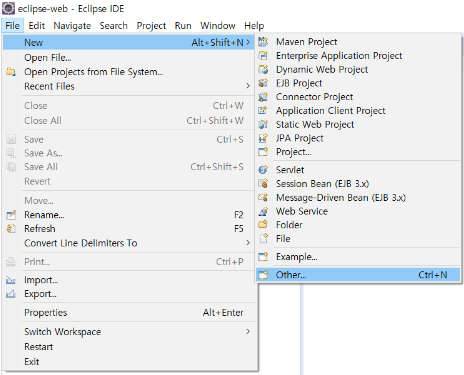Choose Message-Driven Bean (EJB 3.x) entry
464x375 pixels.
[358, 197]
